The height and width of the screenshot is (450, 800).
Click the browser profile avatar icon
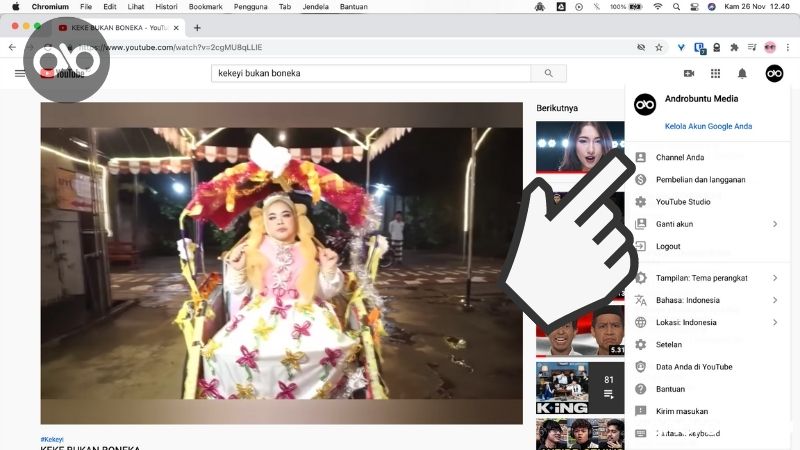(x=770, y=47)
